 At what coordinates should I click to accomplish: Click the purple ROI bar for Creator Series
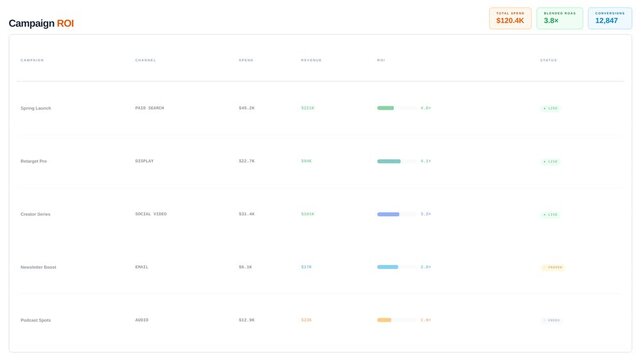(x=388, y=214)
